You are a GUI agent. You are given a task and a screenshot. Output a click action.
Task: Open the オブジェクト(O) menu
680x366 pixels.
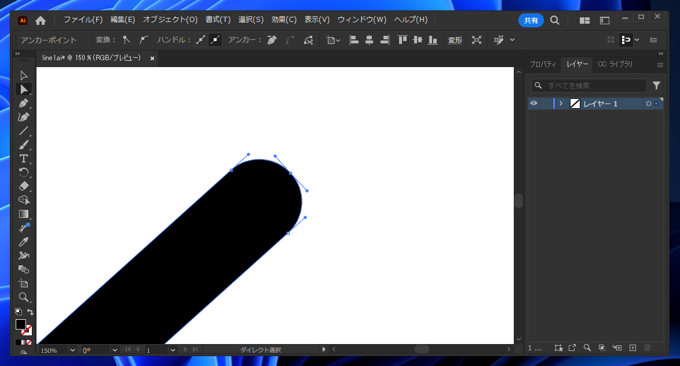[x=170, y=20]
